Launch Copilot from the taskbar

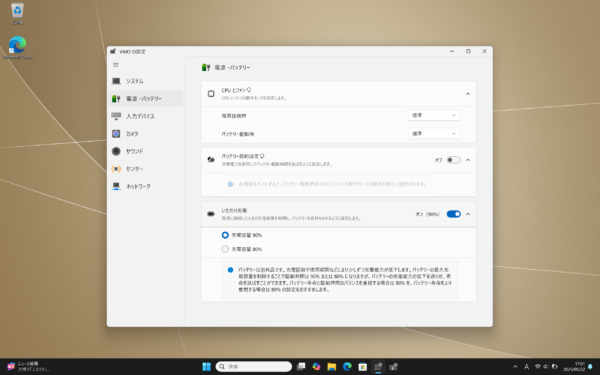[316, 367]
